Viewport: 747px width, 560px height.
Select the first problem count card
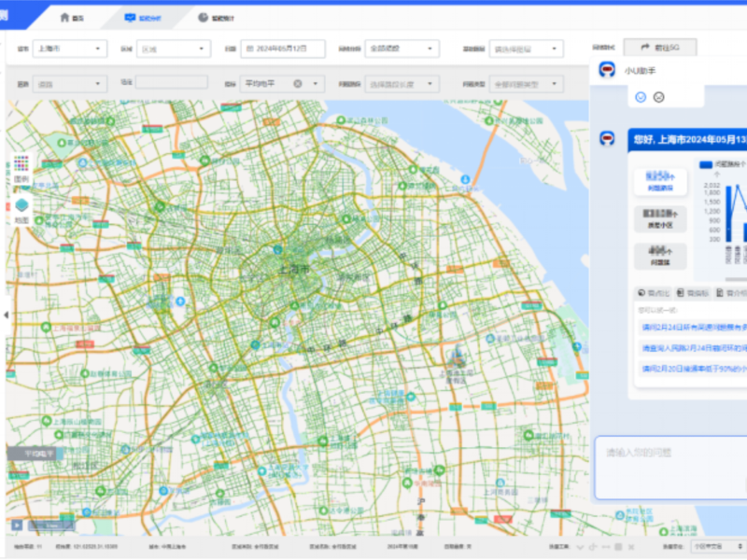click(x=660, y=181)
